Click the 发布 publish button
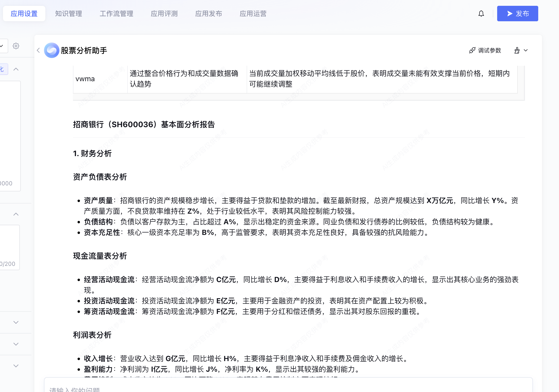The width and height of the screenshot is (559, 392). (517, 14)
